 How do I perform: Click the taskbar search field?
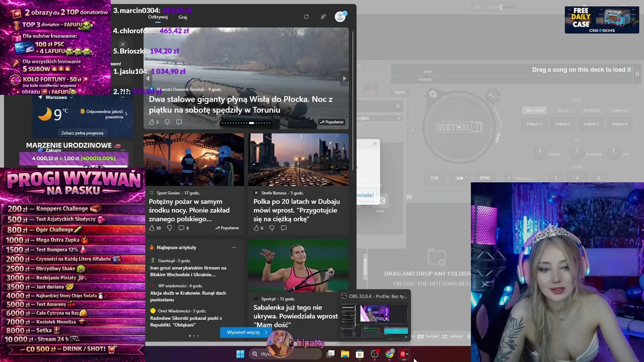[x=285, y=354]
